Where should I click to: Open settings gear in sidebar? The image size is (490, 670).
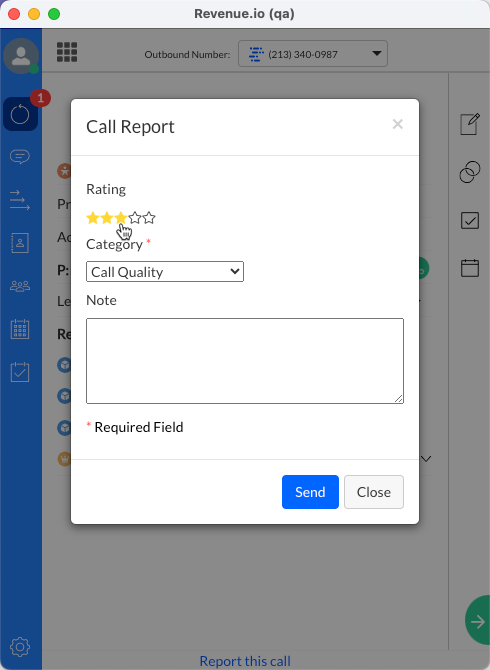tap(20, 647)
